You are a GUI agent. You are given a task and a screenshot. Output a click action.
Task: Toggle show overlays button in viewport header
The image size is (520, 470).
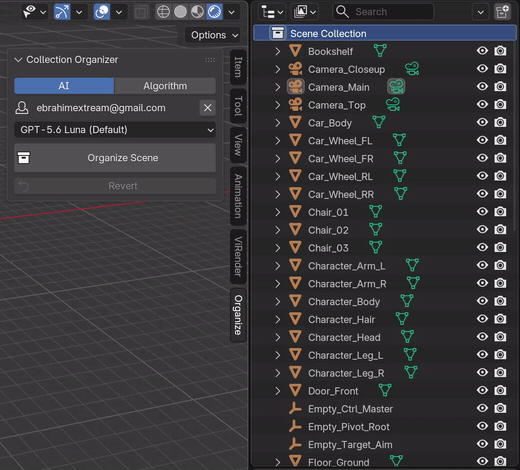[102, 12]
